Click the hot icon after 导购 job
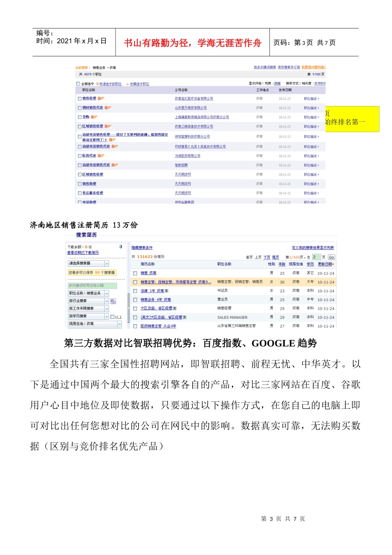 [94, 117]
